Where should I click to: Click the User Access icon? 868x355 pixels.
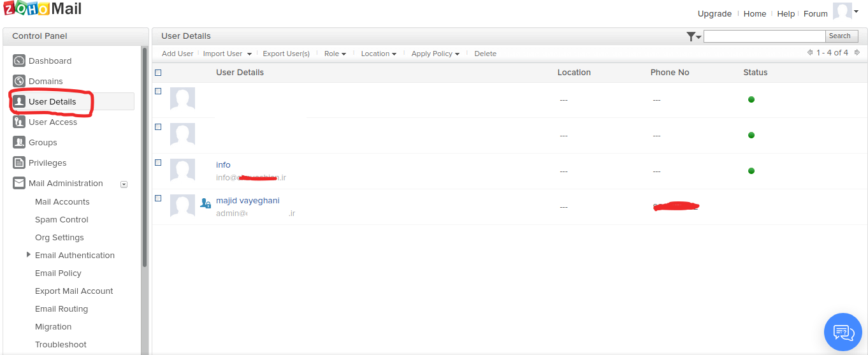tap(19, 122)
